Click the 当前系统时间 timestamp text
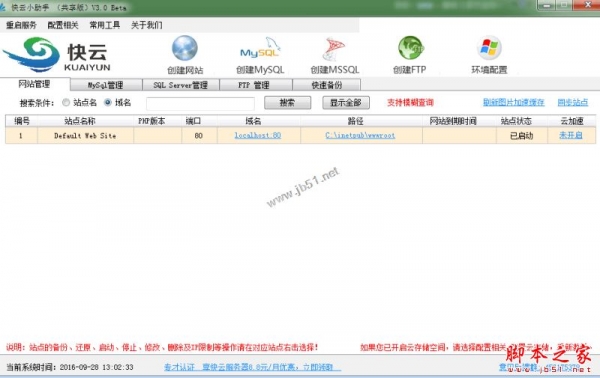The image size is (600, 378). click(70, 367)
